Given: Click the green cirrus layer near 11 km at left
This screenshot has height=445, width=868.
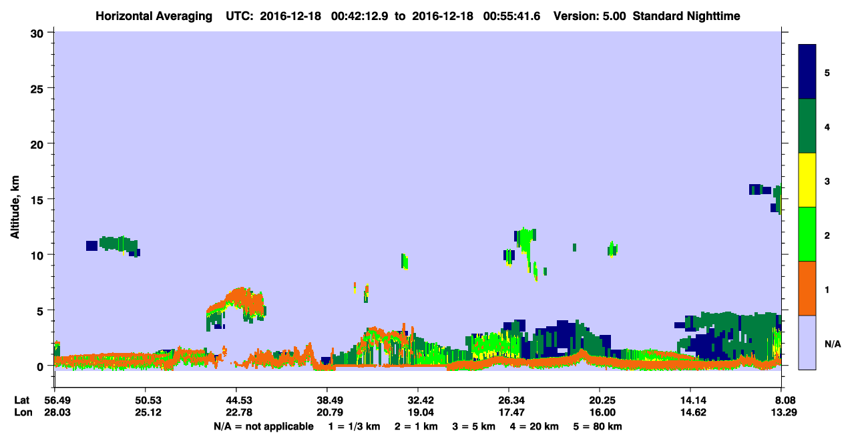Looking at the screenshot, I should 118,244.
